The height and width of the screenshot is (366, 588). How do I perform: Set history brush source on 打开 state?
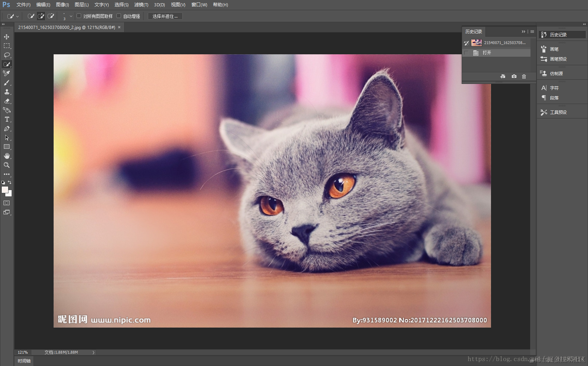[x=466, y=53]
